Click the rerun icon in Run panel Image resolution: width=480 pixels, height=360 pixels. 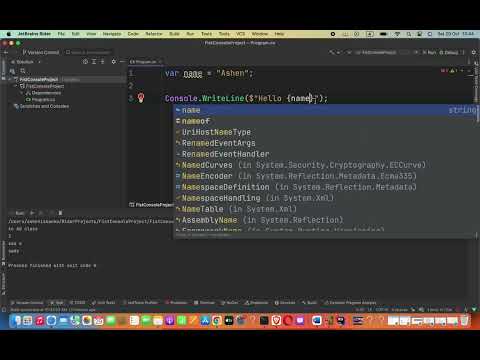coord(32,213)
